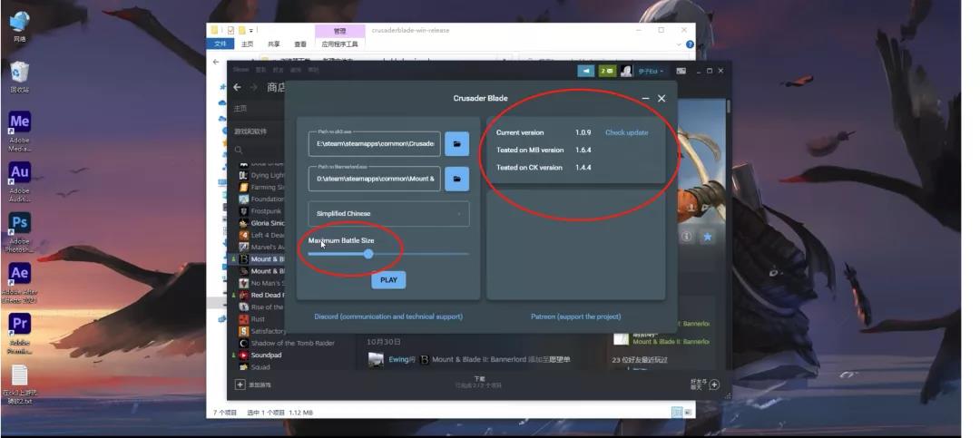Switch File Explorer to large icons view

pyautogui.click(x=688, y=413)
